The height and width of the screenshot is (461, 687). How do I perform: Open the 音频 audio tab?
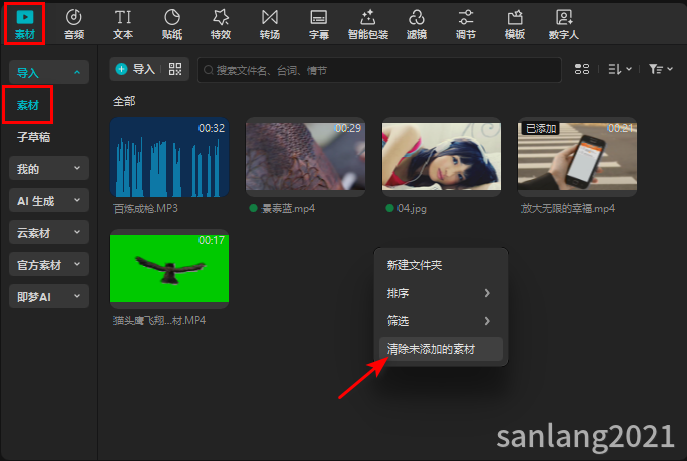[74, 25]
